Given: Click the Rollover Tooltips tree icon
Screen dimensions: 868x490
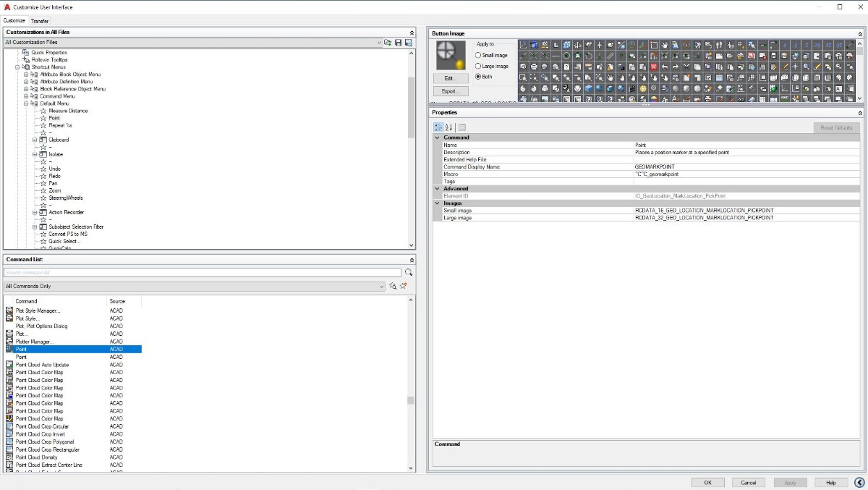Looking at the screenshot, I should click(x=26, y=59).
